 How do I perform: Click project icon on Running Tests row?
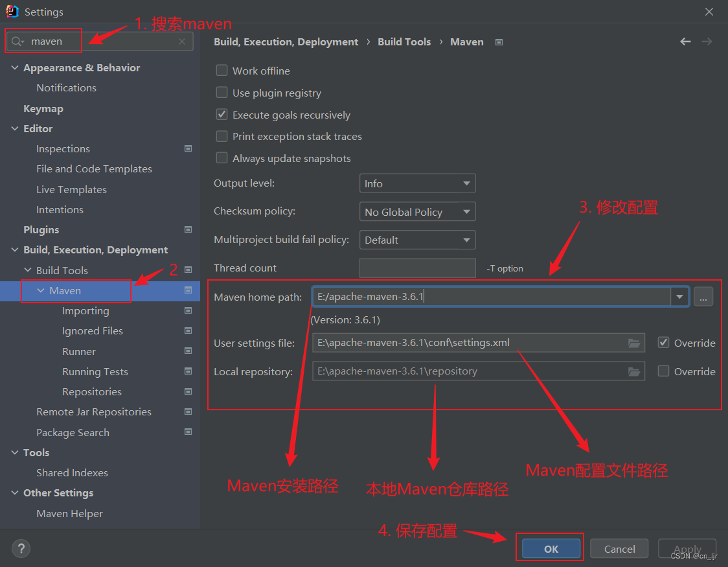coord(188,371)
